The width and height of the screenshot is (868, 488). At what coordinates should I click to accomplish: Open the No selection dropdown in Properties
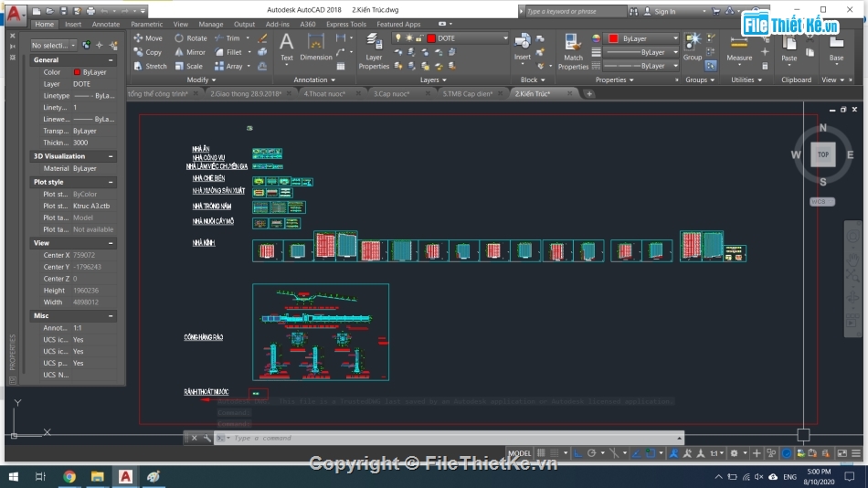pyautogui.click(x=54, y=45)
